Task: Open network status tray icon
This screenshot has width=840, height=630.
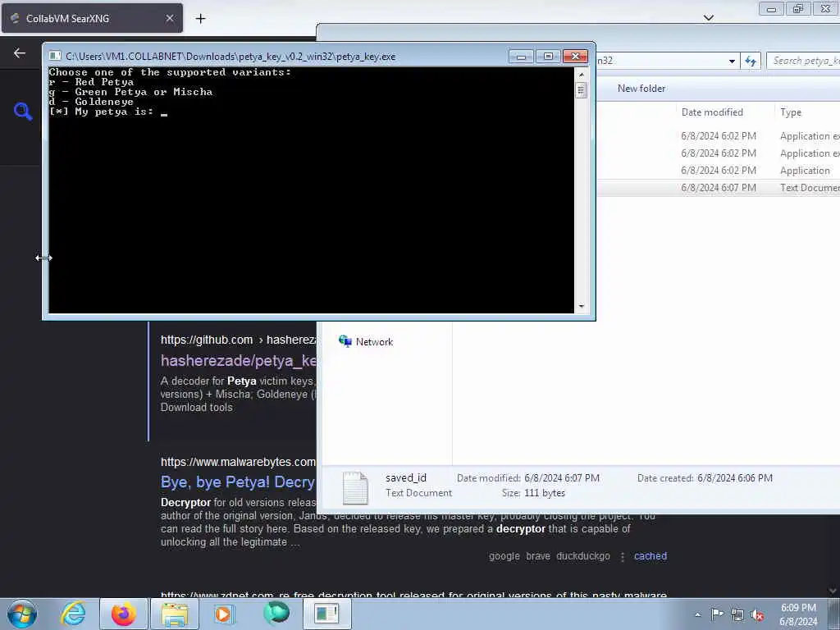Action: click(737, 614)
